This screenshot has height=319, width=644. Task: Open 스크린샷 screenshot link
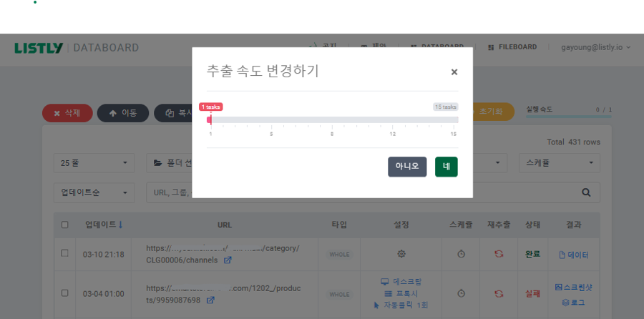click(573, 287)
